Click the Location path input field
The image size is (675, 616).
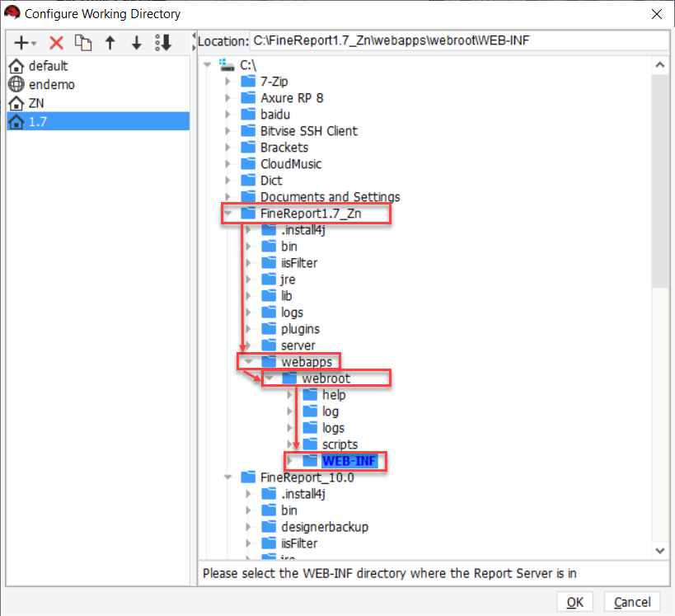coord(459,41)
